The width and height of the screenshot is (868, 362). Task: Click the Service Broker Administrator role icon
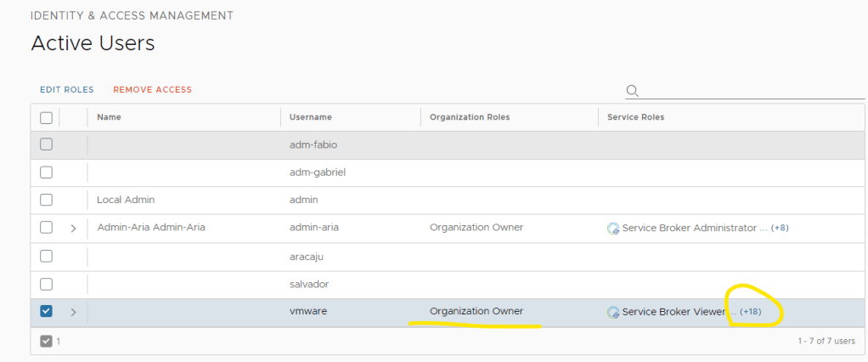click(613, 228)
